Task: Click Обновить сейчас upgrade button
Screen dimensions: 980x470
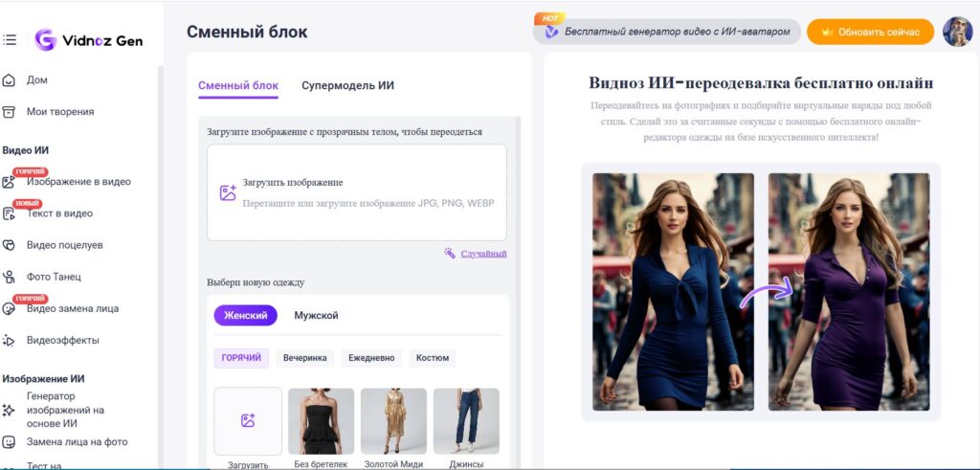Action: [x=870, y=32]
